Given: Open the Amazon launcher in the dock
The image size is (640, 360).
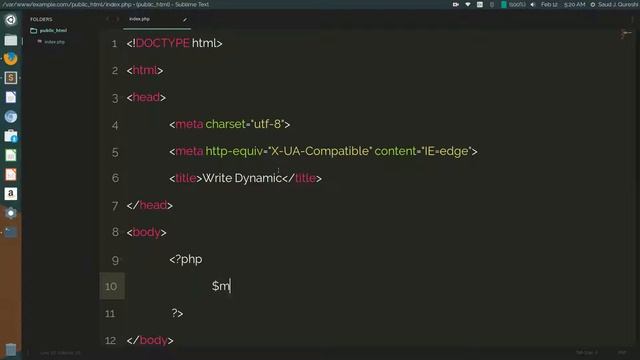Looking at the screenshot, I should (x=11, y=193).
